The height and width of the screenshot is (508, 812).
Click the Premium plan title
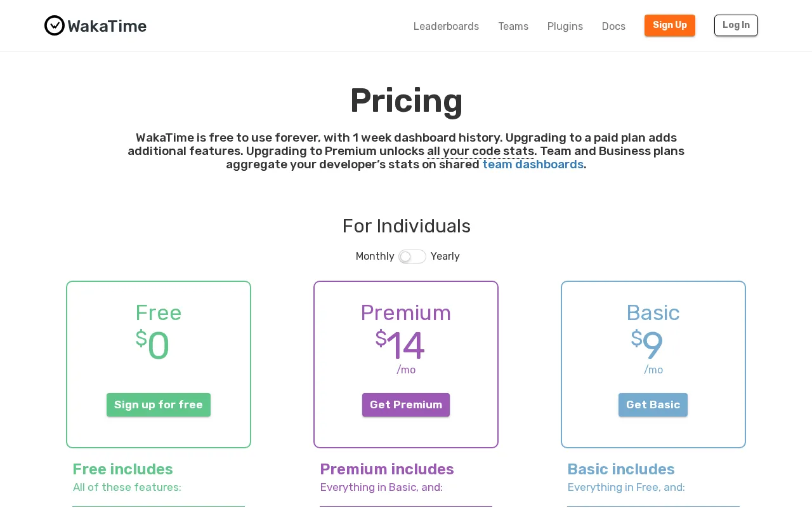pyautogui.click(x=406, y=313)
